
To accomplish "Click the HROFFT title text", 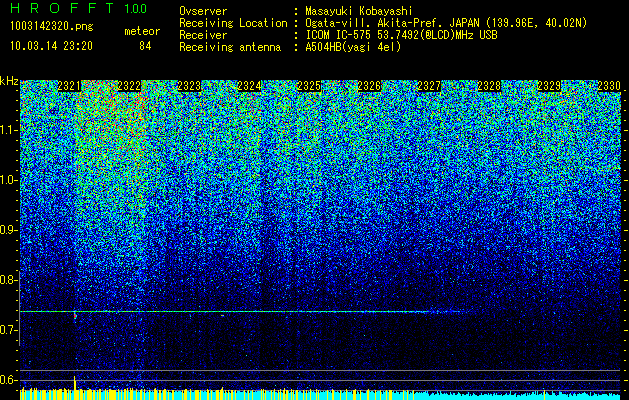I will click(62, 8).
